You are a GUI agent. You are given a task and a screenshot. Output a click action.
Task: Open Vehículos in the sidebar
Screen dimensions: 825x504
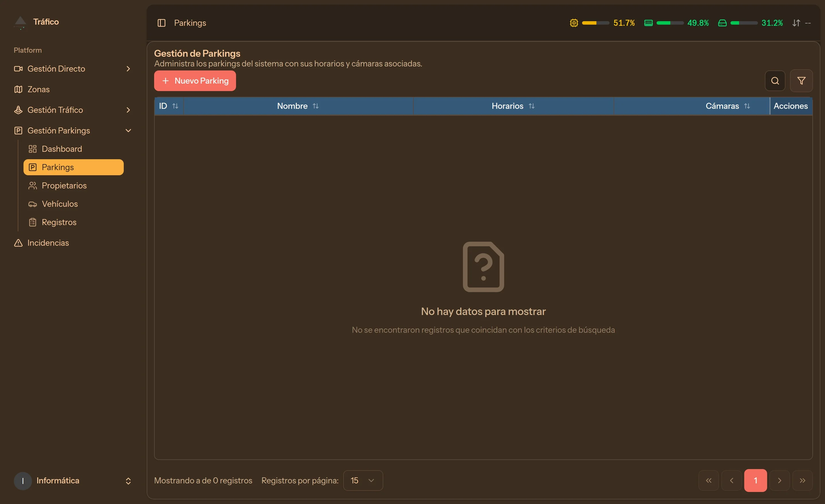[74, 204]
